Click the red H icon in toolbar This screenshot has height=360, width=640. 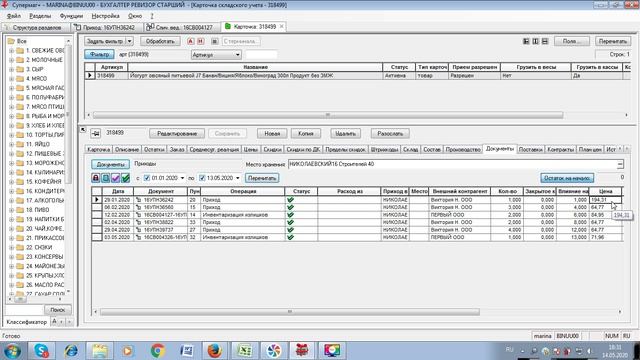(x=200, y=41)
